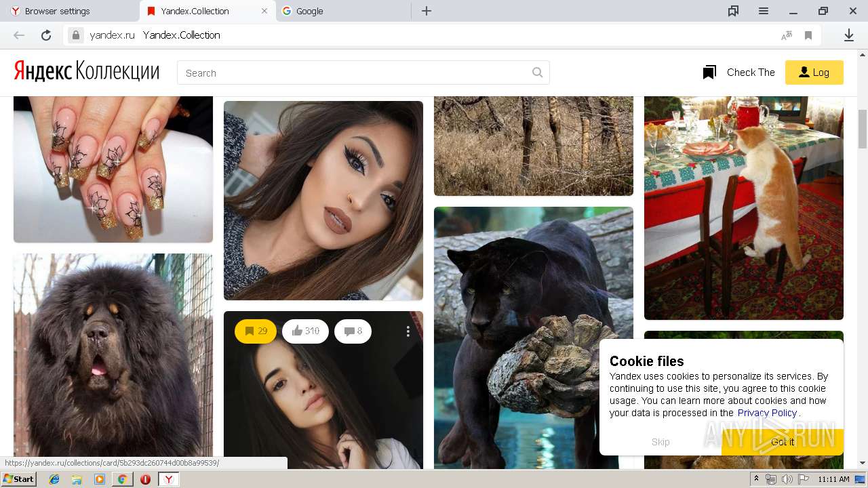Viewport: 868px width, 488px height.
Task: Click the page vertical scrollbar thumb
Action: point(863,129)
